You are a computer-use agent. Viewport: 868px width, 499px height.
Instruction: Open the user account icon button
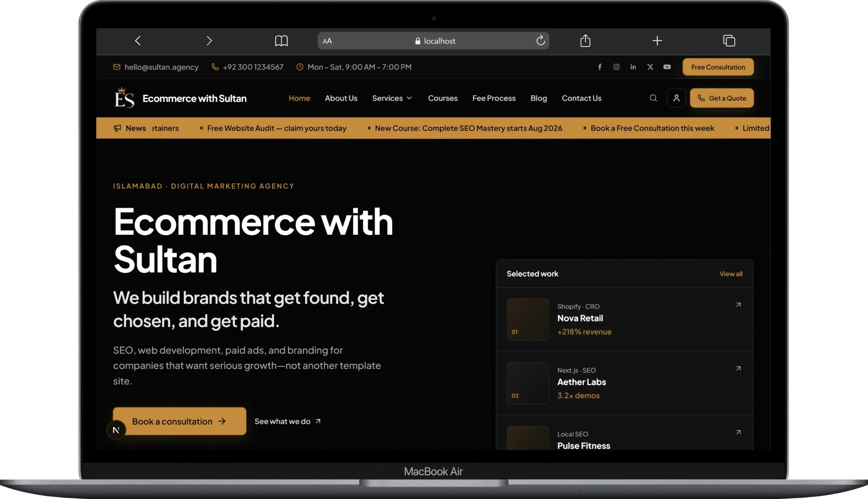(x=676, y=98)
